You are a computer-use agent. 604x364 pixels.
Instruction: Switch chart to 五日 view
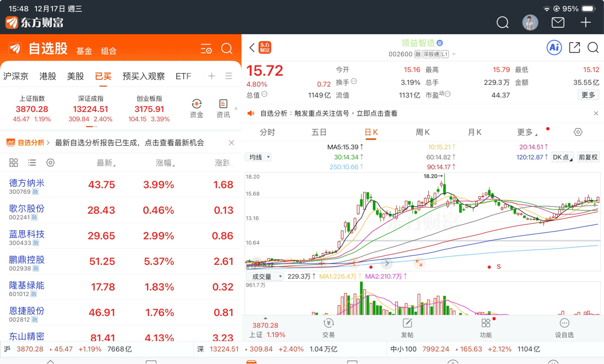[319, 132]
